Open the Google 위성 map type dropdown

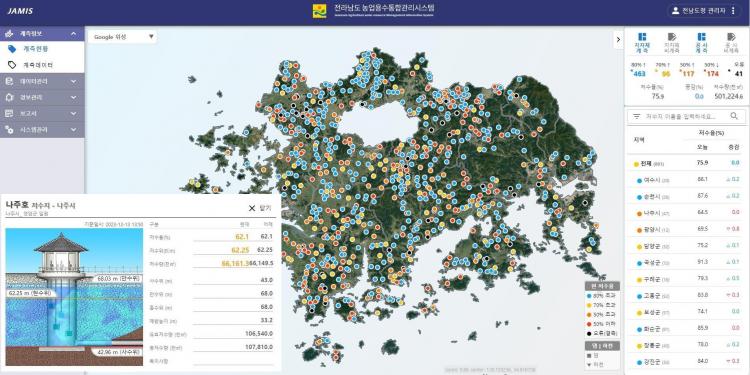pyautogui.click(x=122, y=37)
